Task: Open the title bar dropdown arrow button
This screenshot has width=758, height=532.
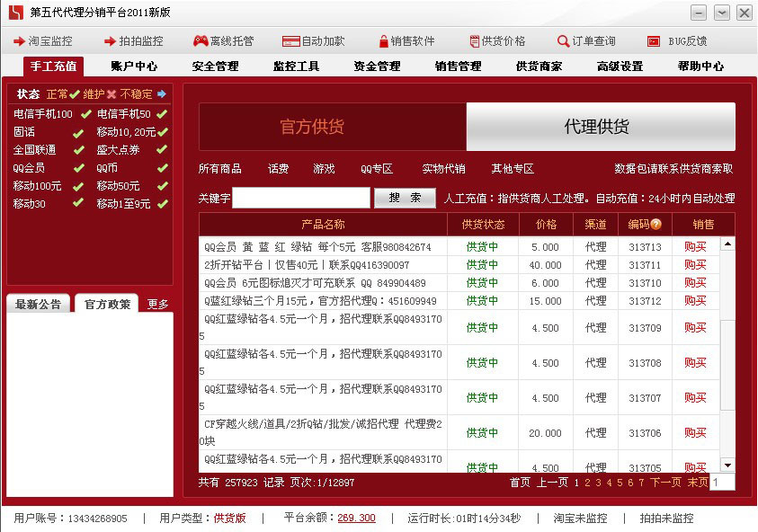Action: [722, 13]
